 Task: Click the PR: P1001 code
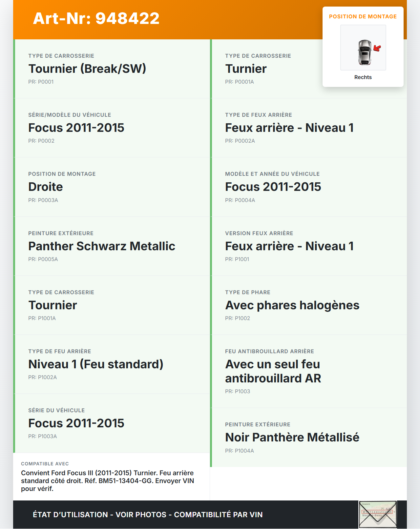[237, 259]
